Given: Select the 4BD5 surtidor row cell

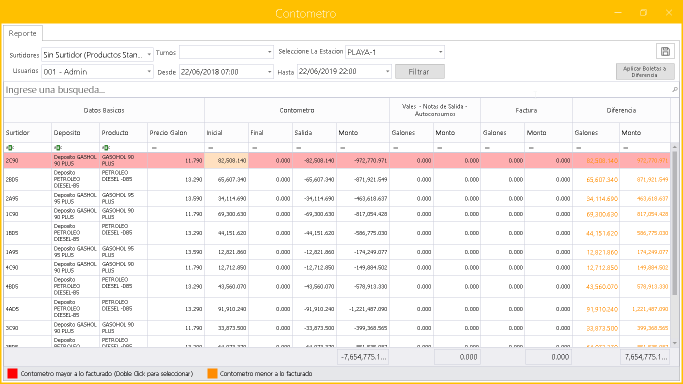Looking at the screenshot, I should pos(27,286).
